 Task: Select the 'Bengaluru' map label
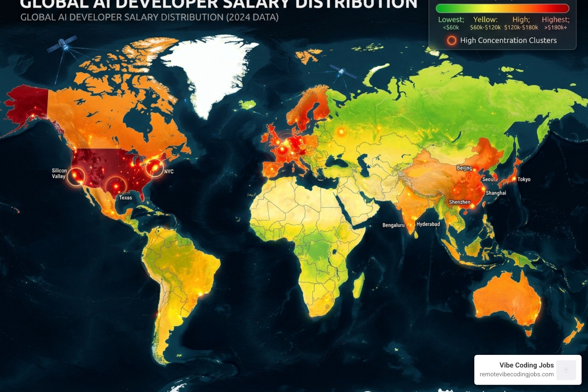pos(394,225)
